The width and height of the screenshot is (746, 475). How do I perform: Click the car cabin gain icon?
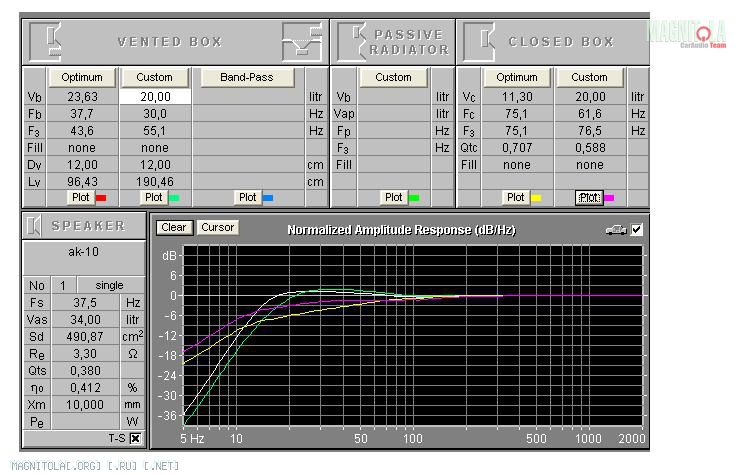pos(616,230)
